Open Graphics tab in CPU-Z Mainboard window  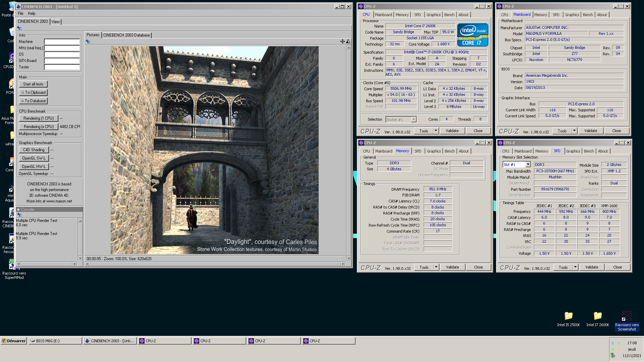point(572,15)
